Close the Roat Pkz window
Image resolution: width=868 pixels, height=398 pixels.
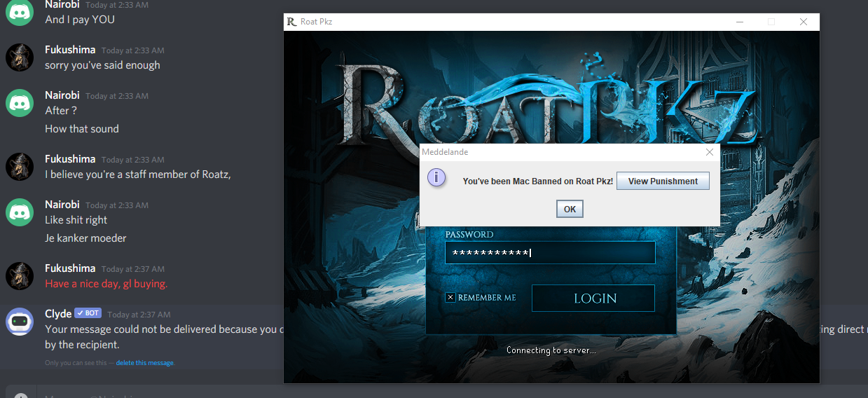[x=804, y=22]
